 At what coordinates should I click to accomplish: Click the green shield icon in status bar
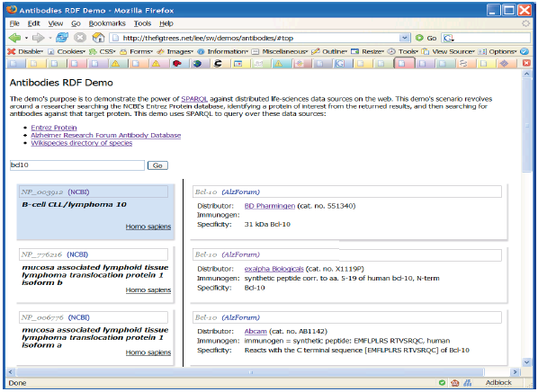(x=442, y=382)
